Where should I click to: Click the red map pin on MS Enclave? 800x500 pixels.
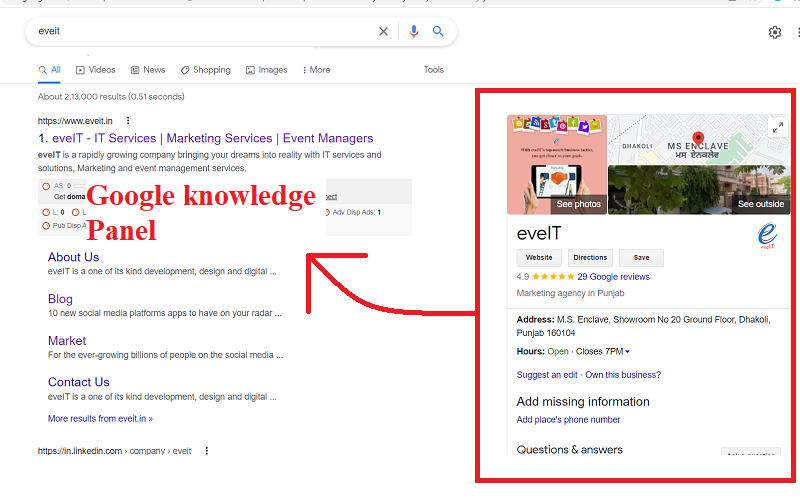(698, 138)
